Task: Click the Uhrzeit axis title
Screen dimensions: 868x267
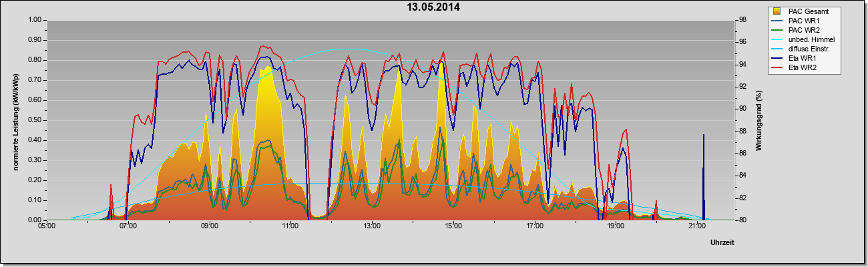Action: click(722, 243)
